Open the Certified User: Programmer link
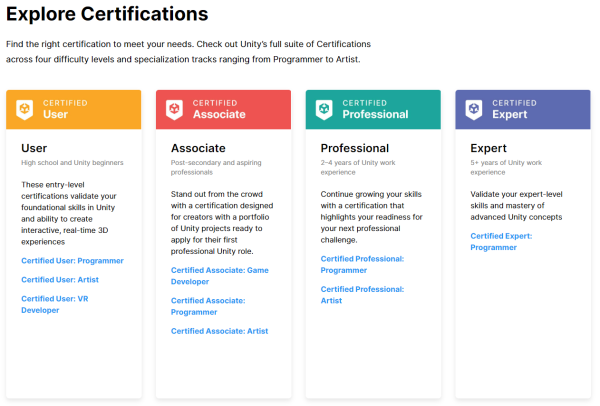The width and height of the screenshot is (600, 406). click(x=72, y=261)
